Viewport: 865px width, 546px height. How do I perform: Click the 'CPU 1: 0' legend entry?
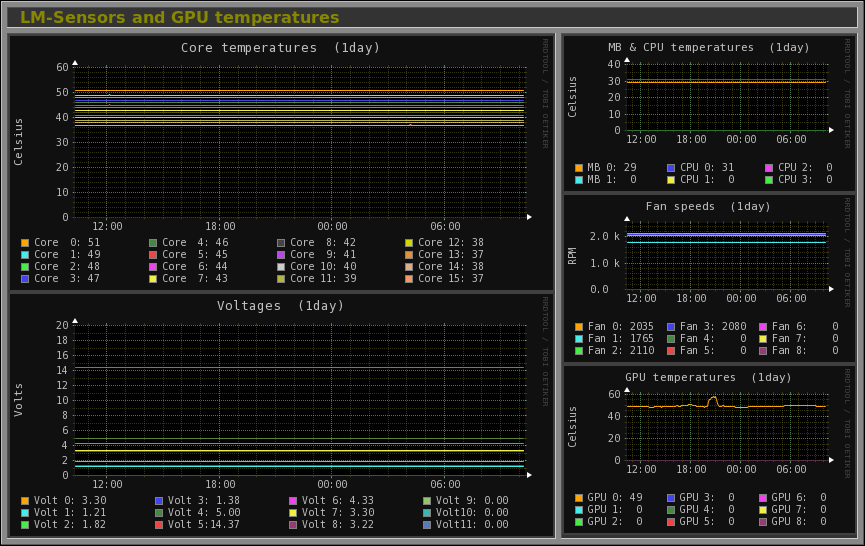[x=701, y=180]
